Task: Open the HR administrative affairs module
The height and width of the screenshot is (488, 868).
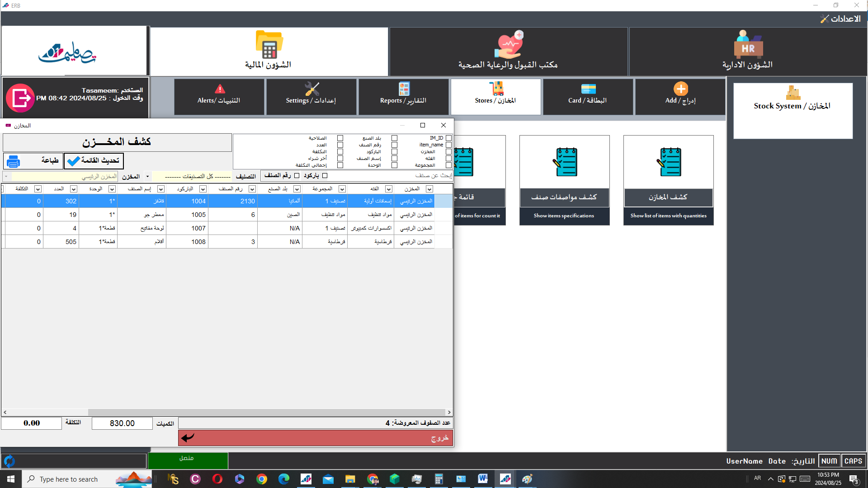Action: pos(748,51)
